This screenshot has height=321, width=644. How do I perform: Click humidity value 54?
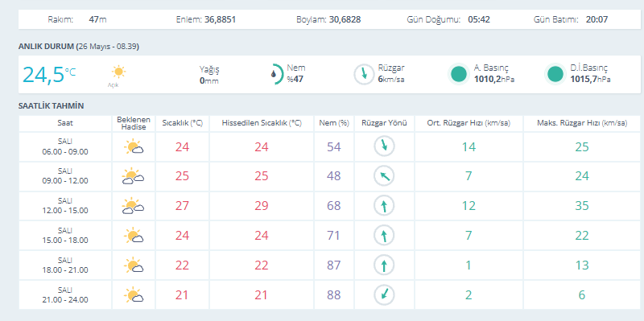tap(334, 147)
